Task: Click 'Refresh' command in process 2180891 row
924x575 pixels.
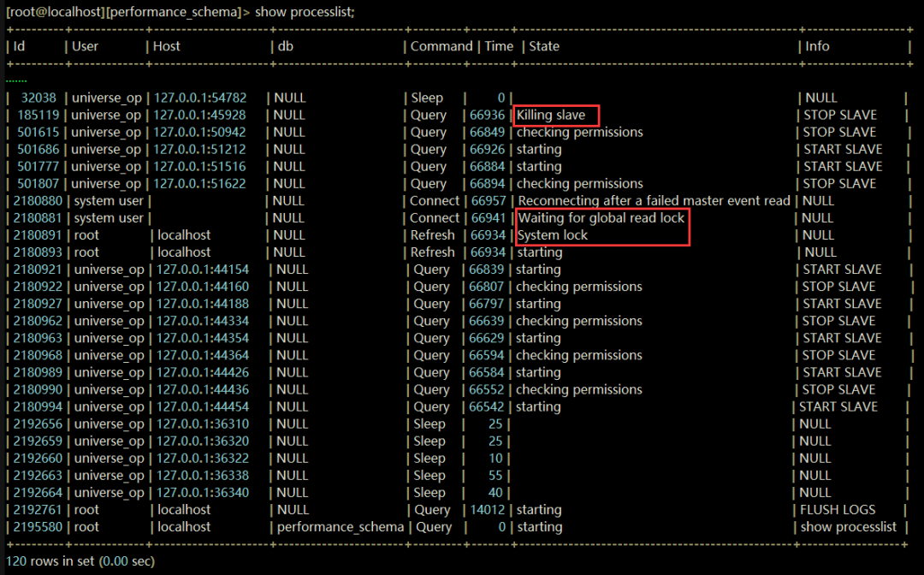Action: [433, 235]
